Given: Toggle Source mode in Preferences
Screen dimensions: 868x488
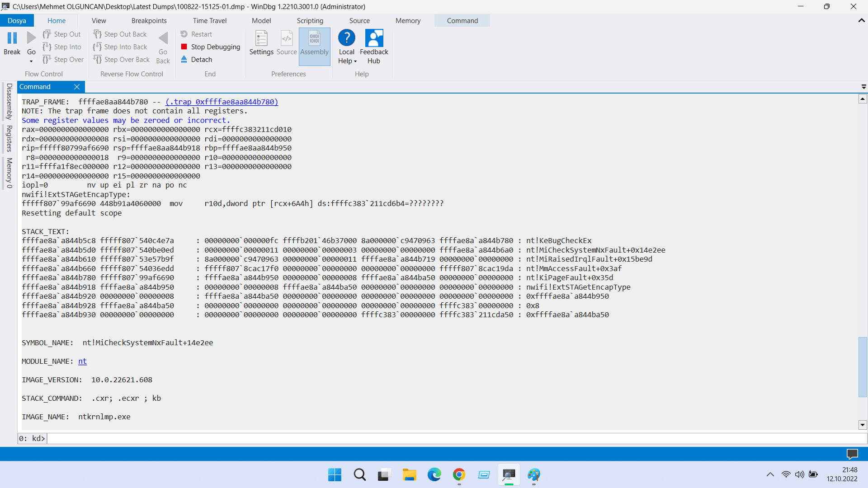Looking at the screenshot, I should click(287, 38).
